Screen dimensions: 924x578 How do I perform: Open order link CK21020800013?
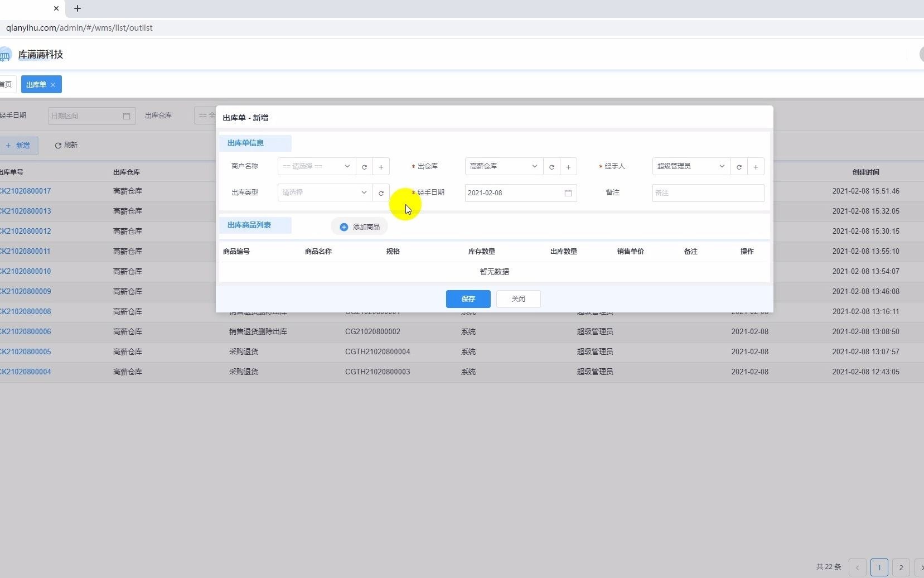[25, 211]
